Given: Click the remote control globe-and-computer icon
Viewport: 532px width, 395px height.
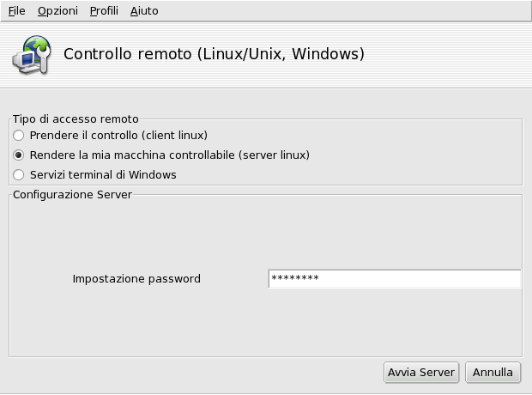Looking at the screenshot, I should (x=31, y=54).
